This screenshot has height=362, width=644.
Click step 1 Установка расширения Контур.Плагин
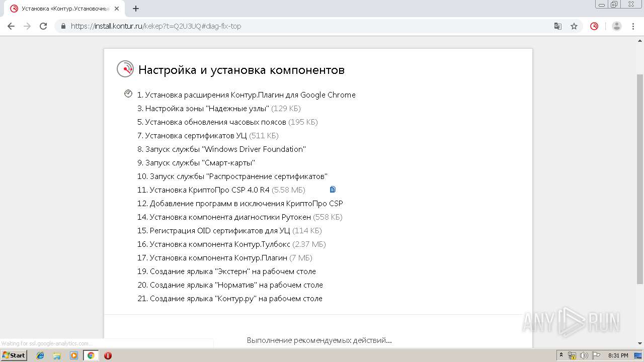[x=247, y=95]
